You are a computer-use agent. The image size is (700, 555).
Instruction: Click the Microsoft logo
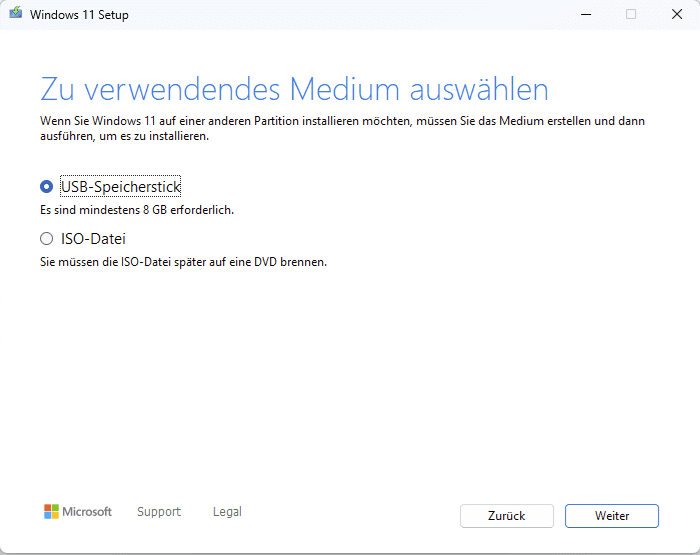pos(78,512)
